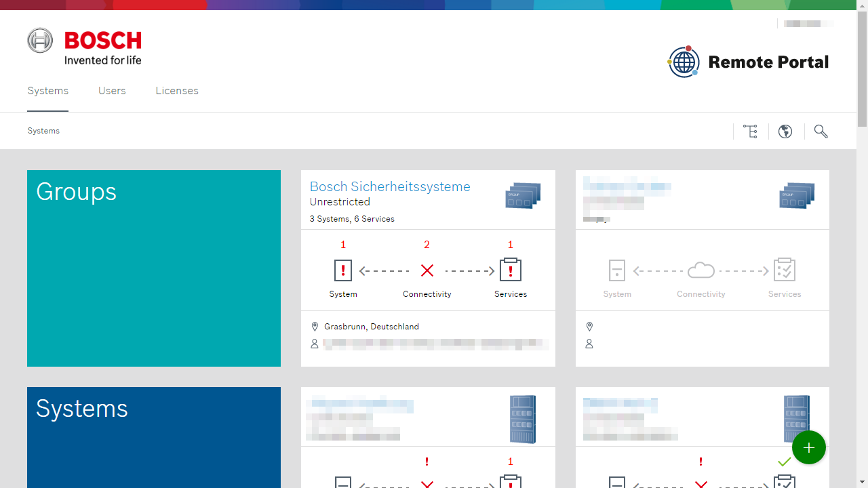Click the green add plus button
This screenshot has width=868, height=488.
click(808, 447)
